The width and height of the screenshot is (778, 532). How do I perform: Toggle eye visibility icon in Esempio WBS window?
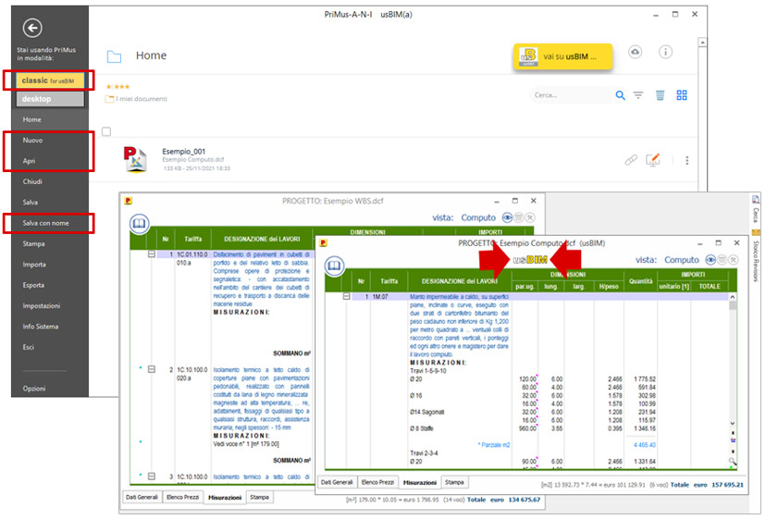507,217
